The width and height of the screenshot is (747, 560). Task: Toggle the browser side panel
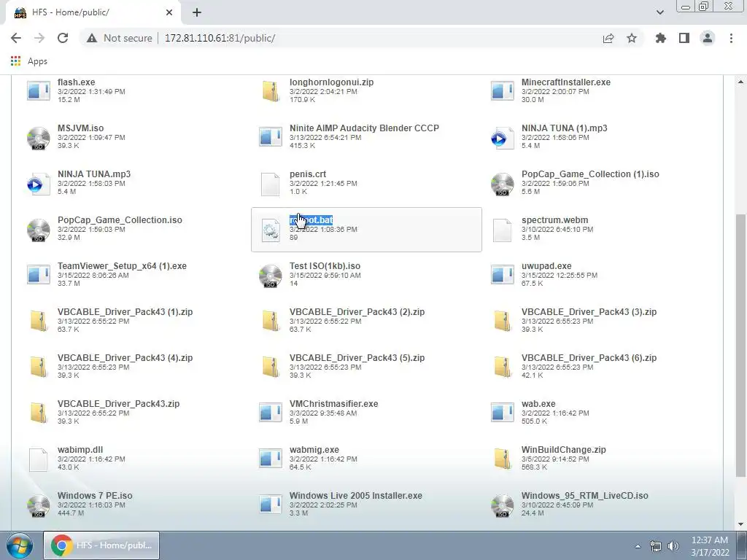[x=684, y=38]
